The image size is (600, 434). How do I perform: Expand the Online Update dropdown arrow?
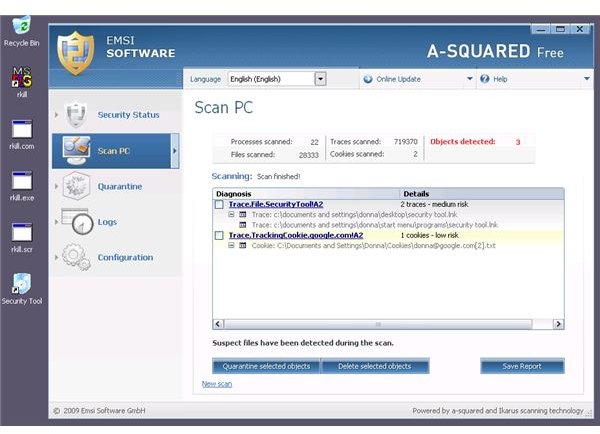pyautogui.click(x=470, y=79)
